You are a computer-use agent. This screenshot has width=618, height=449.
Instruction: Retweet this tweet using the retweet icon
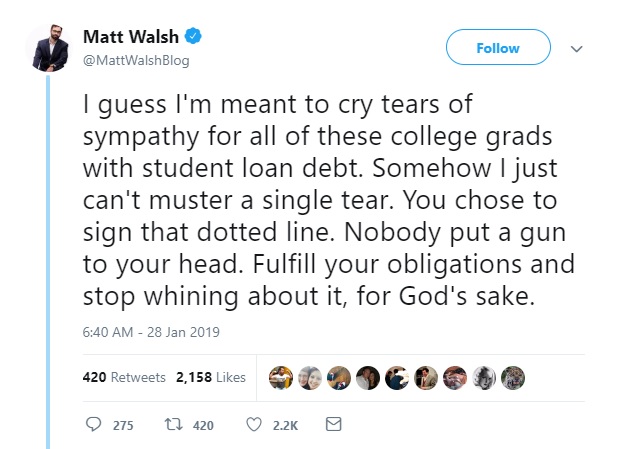174,425
